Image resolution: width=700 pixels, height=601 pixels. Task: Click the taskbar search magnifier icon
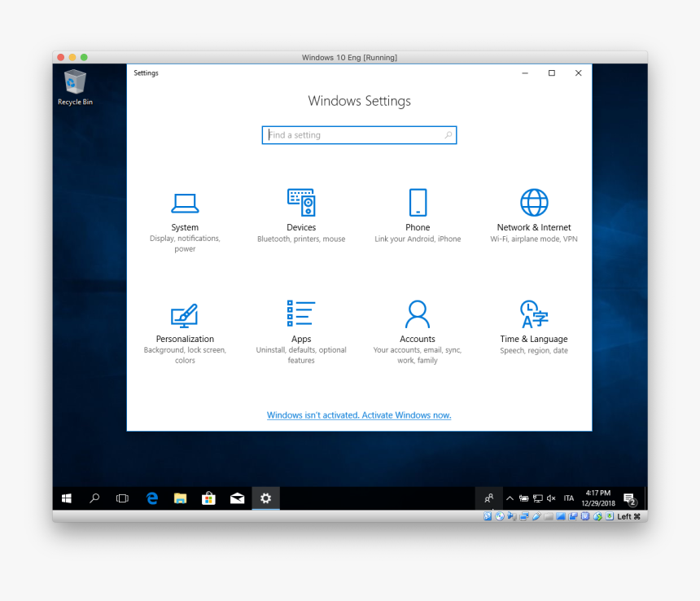(x=94, y=498)
